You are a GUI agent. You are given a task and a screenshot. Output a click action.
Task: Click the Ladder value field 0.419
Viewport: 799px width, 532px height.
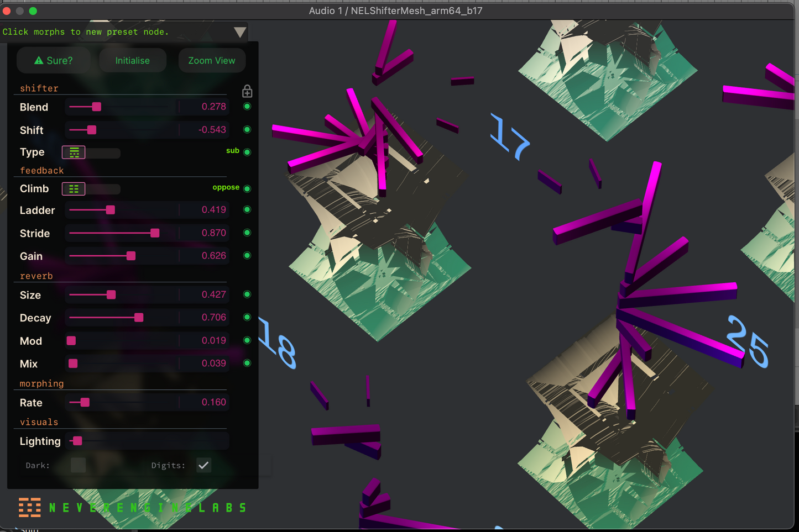click(x=213, y=210)
